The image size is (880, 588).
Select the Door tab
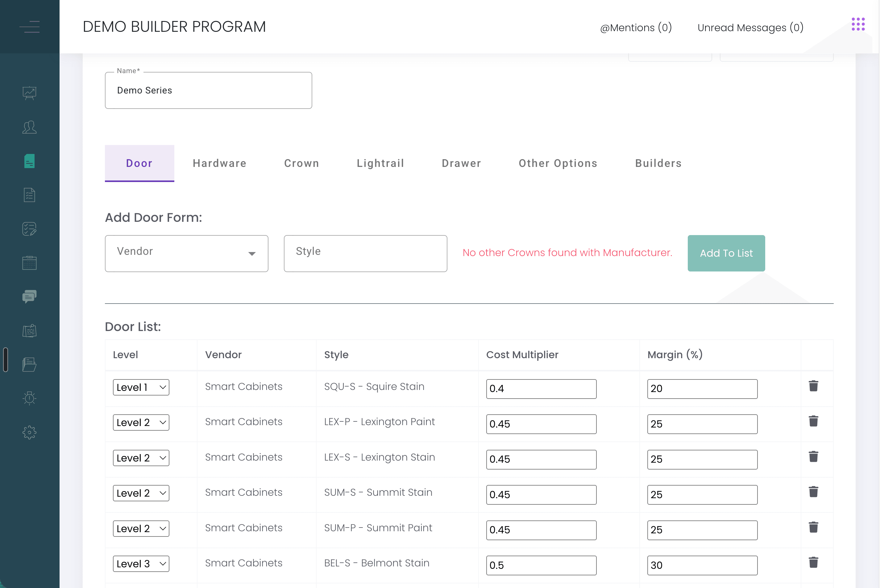(139, 163)
